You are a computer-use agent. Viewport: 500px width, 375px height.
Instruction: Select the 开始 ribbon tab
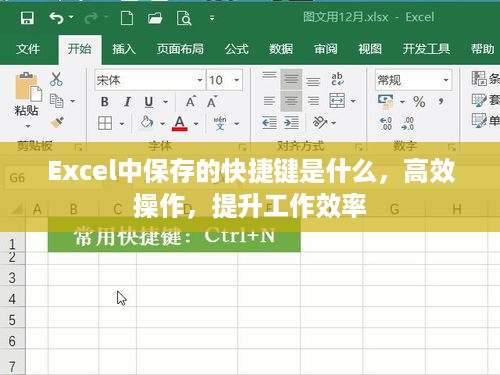point(80,49)
